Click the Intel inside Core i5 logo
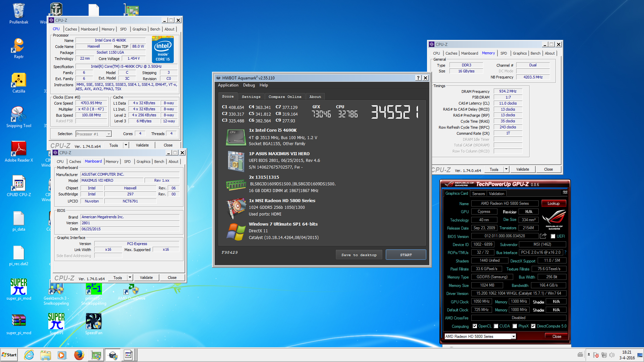The width and height of the screenshot is (644, 362). tap(163, 50)
